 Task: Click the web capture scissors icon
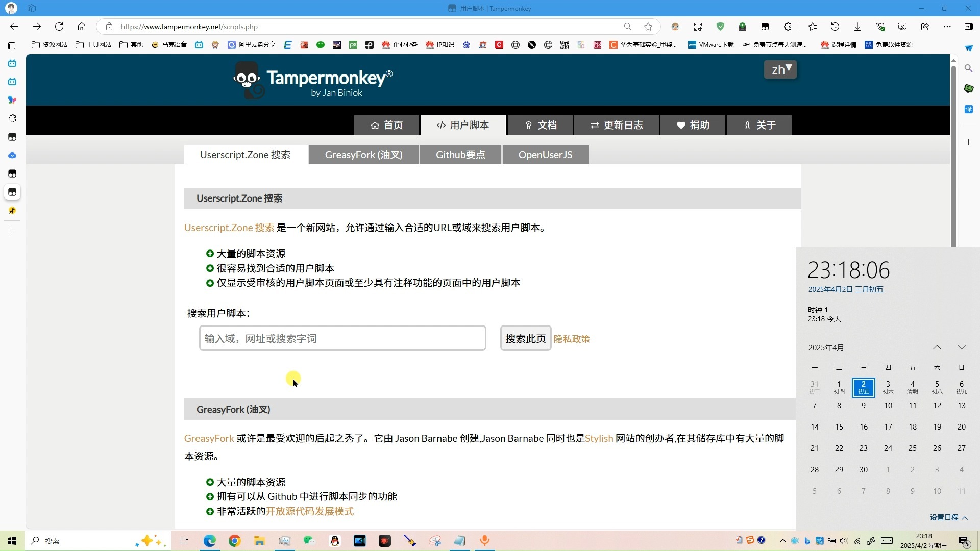pos(902,27)
